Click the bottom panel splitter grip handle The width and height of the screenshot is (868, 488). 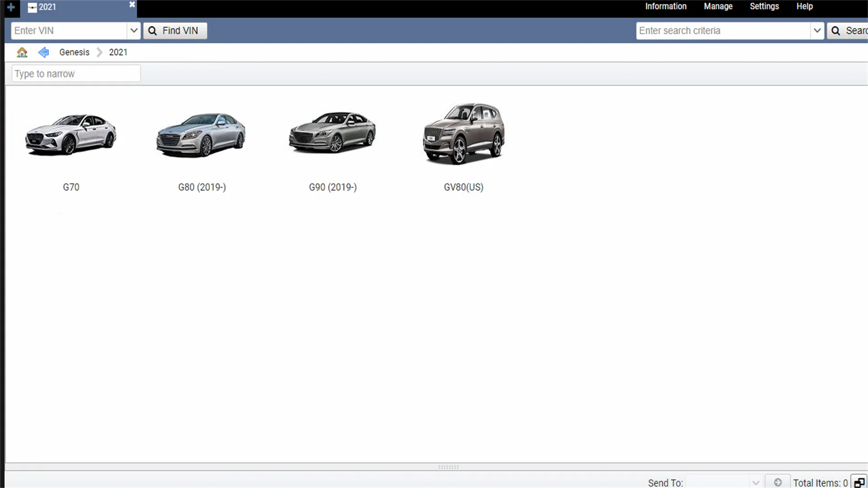[448, 467]
